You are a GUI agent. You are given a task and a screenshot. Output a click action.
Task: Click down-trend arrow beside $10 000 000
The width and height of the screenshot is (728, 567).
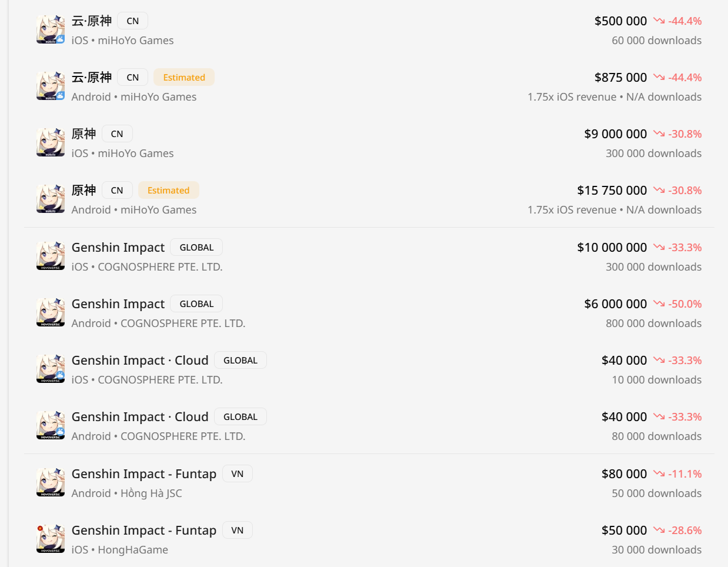click(x=659, y=248)
